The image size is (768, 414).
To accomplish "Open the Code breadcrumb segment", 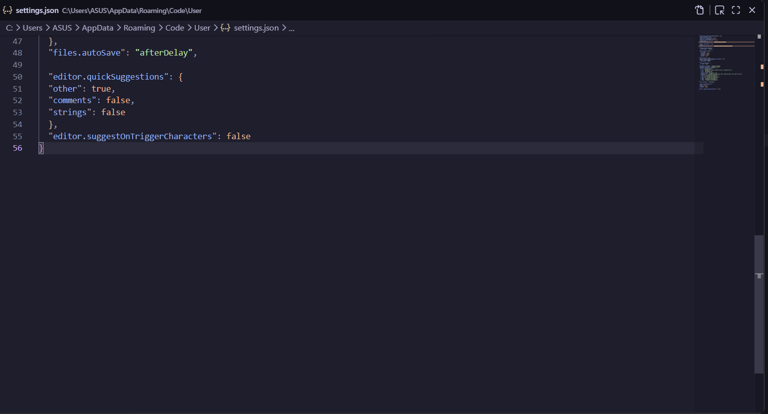I will (174, 28).
